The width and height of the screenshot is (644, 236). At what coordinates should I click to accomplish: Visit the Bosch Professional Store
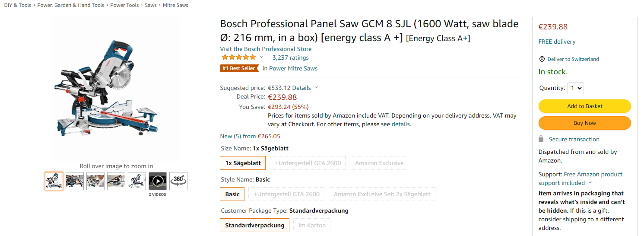pos(266,49)
